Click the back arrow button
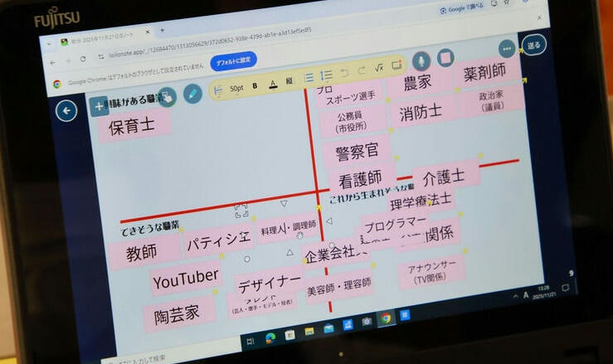 (66, 110)
